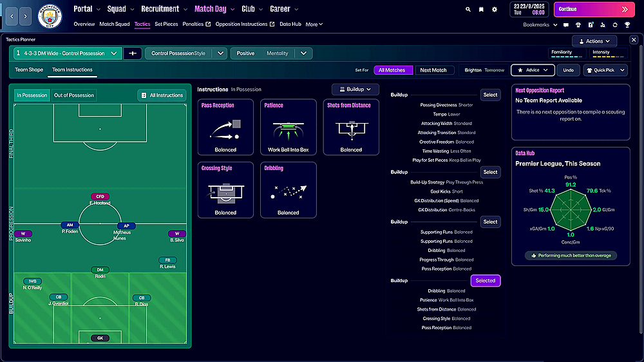This screenshot has width=644, height=362.
Task: Open the kit shirt shortcut icon
Action: point(578,25)
